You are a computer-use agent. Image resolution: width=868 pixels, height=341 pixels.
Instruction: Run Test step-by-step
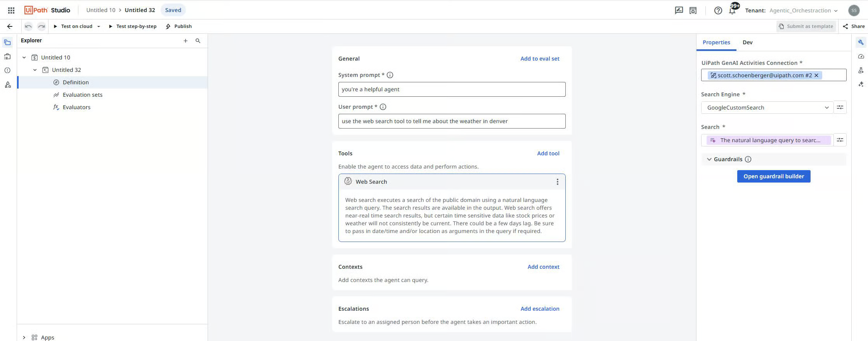pyautogui.click(x=132, y=26)
